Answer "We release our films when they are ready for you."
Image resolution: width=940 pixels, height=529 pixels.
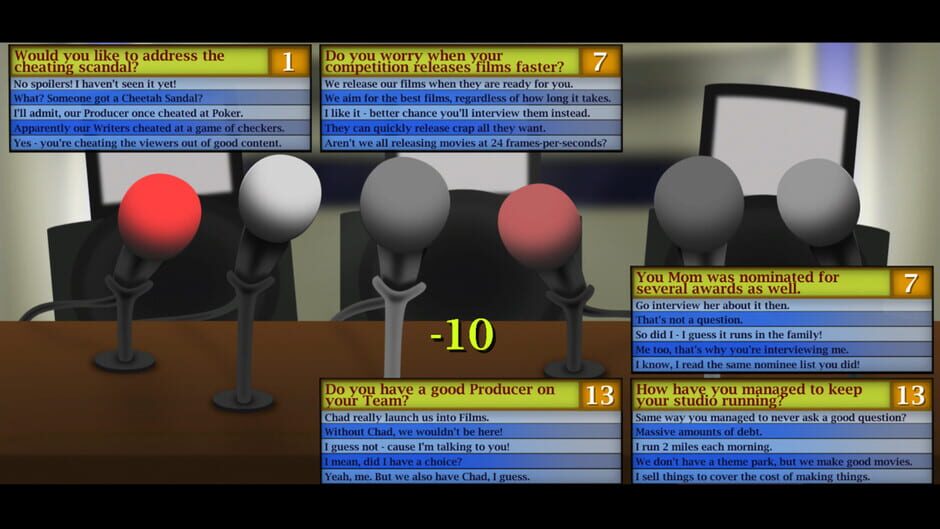(x=471, y=84)
